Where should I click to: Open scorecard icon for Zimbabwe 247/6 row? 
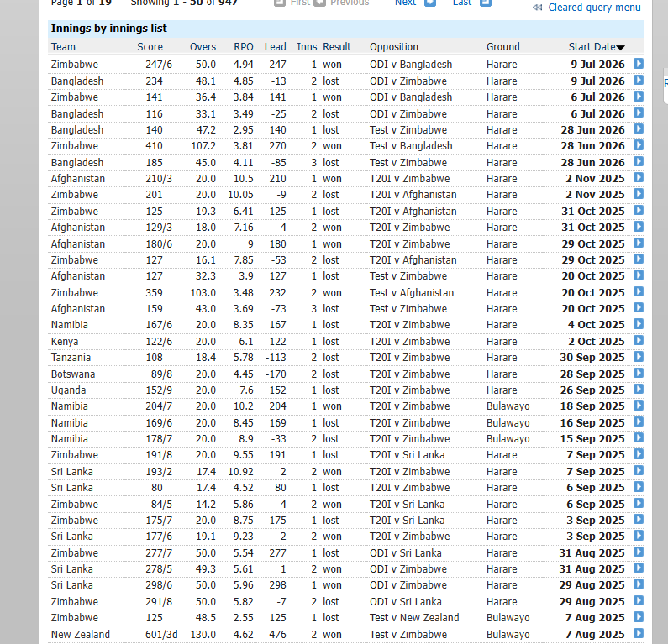tap(639, 64)
